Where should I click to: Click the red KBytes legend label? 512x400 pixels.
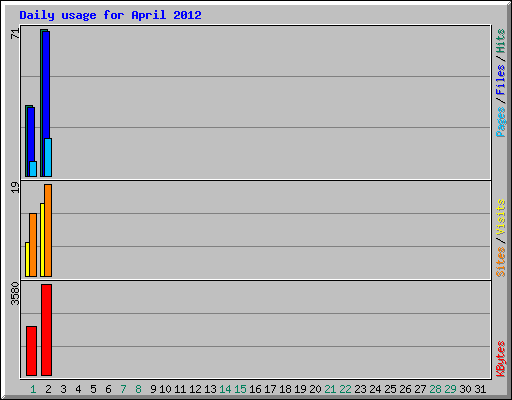(x=500, y=359)
